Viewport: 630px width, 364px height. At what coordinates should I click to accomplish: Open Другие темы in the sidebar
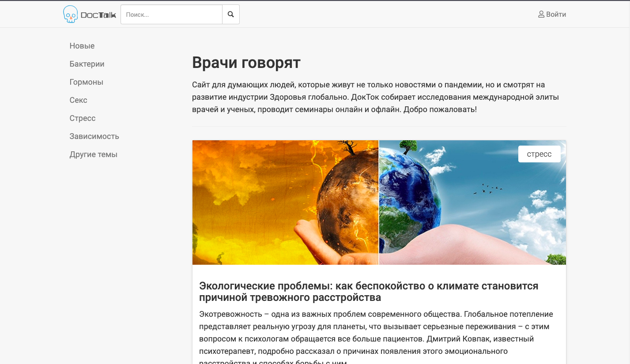point(94,154)
